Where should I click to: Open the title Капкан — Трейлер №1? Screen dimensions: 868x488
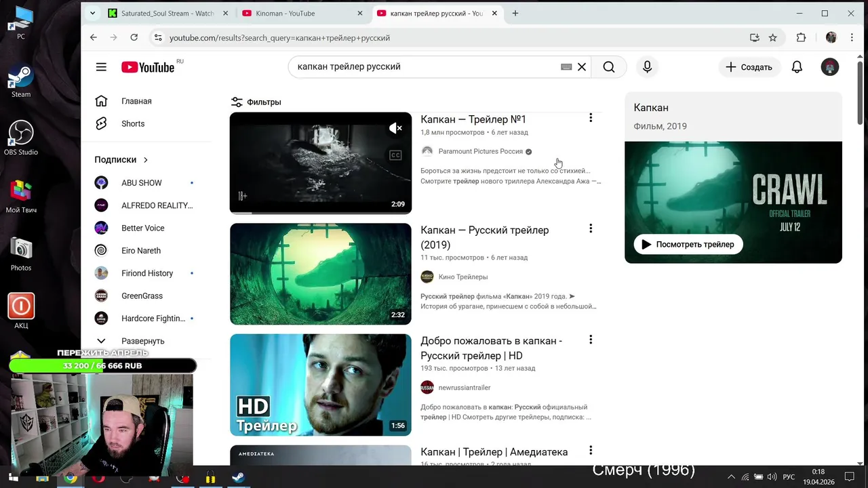pos(473,119)
